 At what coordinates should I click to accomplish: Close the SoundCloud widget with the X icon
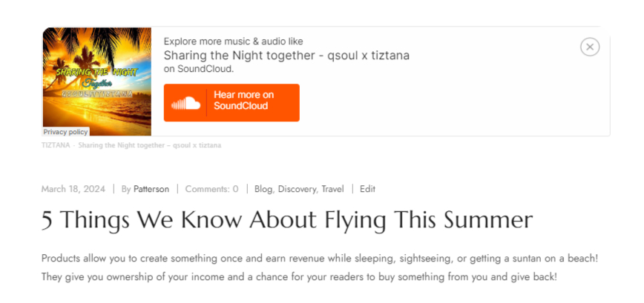point(589,47)
